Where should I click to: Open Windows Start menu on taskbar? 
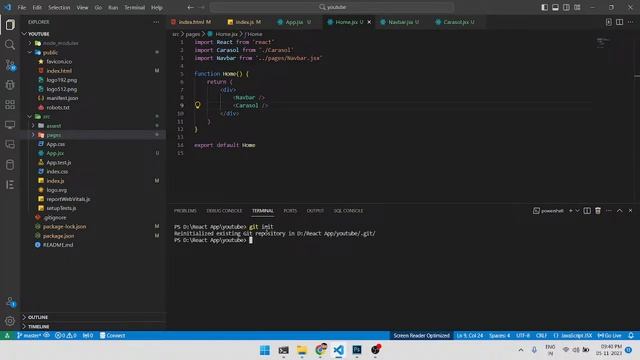[265, 350]
